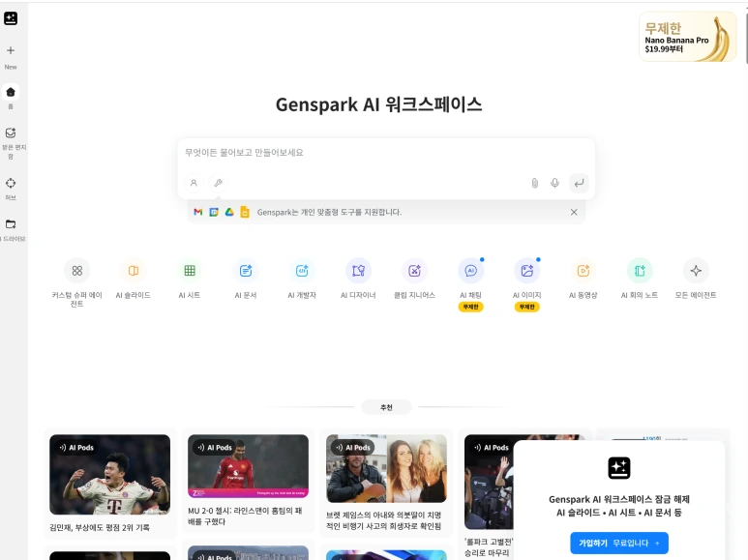The width and height of the screenshot is (748, 560).
Task: Open the 김민재 soccer AI Pods thumbnail
Action: tap(109, 474)
